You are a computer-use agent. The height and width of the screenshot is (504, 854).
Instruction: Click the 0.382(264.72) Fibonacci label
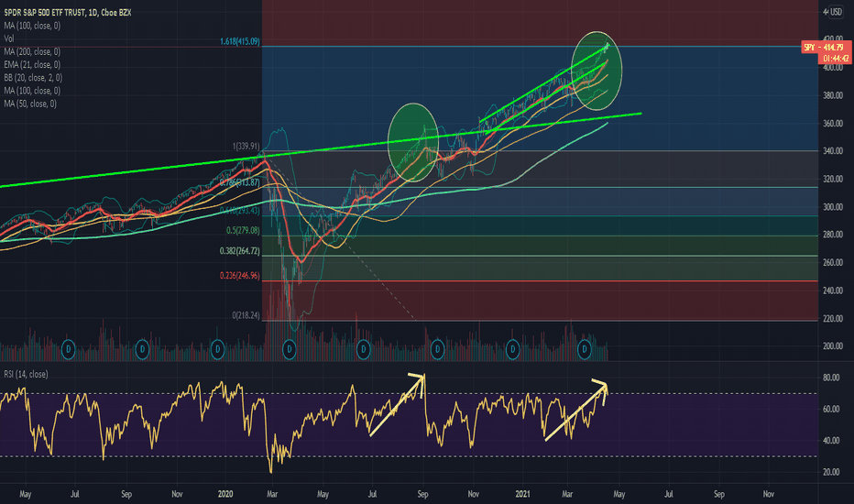pos(240,251)
